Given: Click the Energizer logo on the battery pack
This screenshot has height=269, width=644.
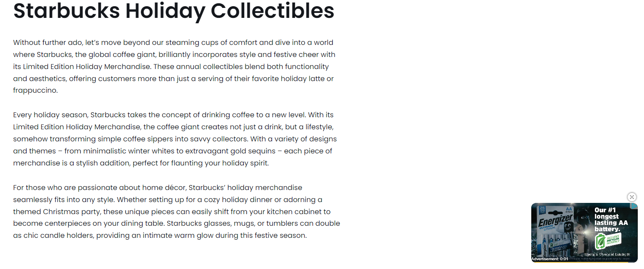Looking at the screenshot, I should 555,220.
